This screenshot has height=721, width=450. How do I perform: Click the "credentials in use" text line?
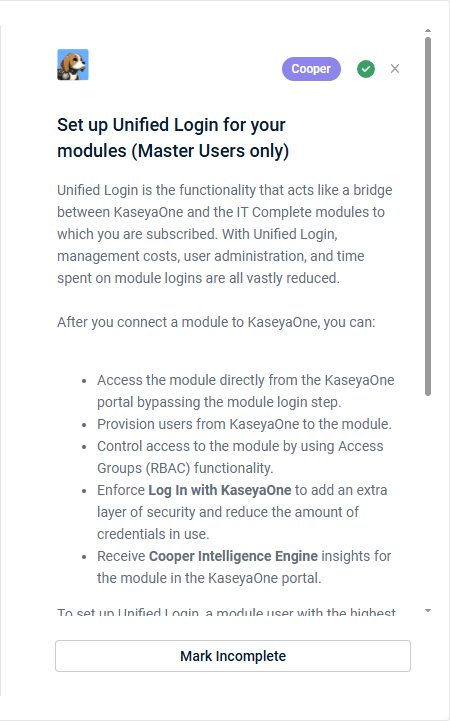pyautogui.click(x=153, y=534)
